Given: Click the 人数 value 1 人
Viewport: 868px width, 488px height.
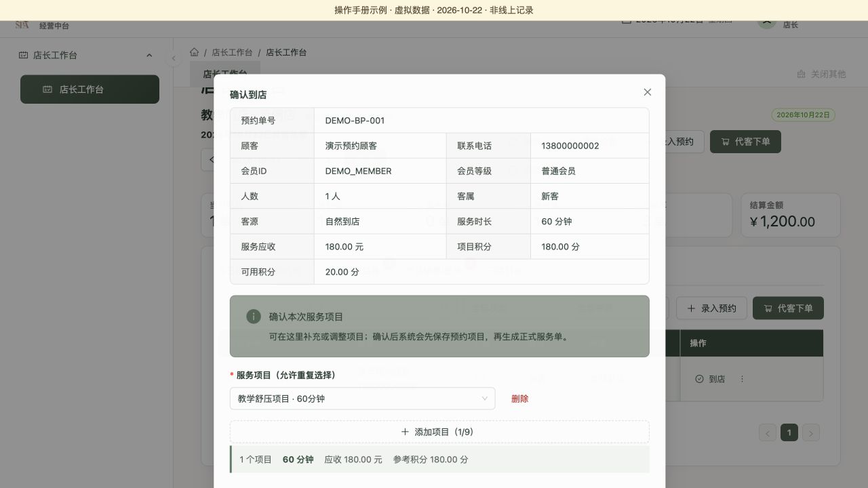Looking at the screenshot, I should coord(332,196).
